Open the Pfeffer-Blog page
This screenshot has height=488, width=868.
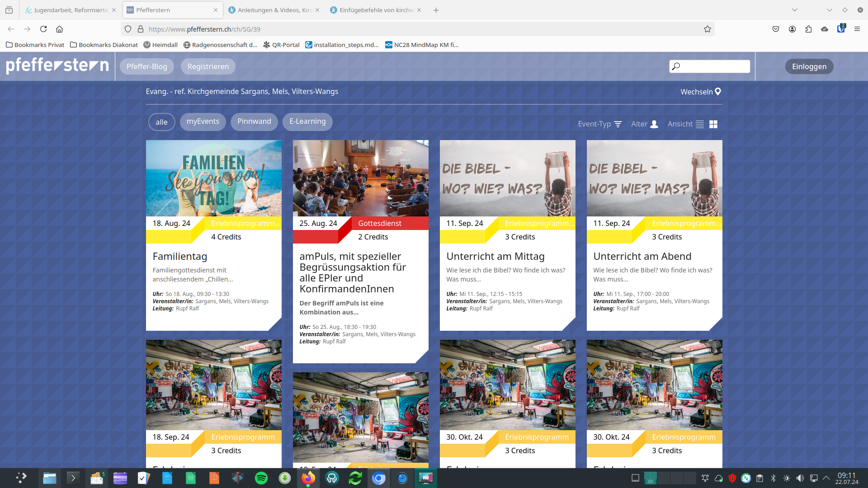146,66
